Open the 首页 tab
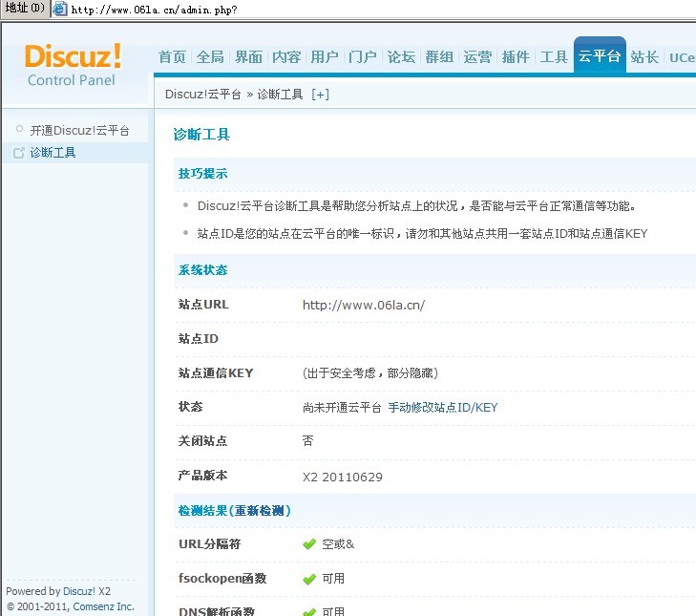 (172, 57)
